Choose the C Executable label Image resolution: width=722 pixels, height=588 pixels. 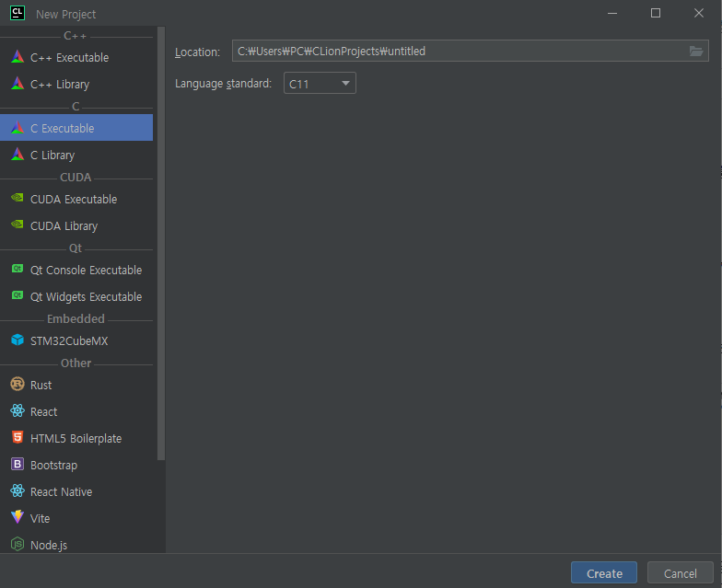pyautogui.click(x=63, y=129)
